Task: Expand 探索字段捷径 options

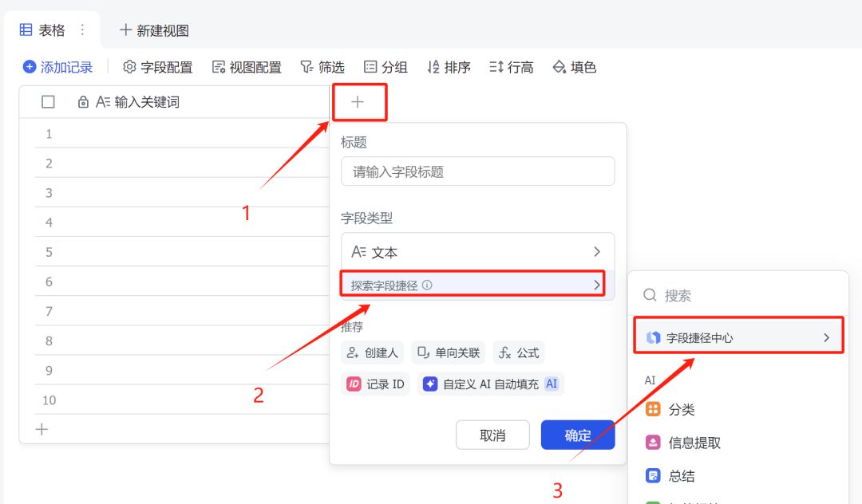Action: pyautogui.click(x=475, y=284)
